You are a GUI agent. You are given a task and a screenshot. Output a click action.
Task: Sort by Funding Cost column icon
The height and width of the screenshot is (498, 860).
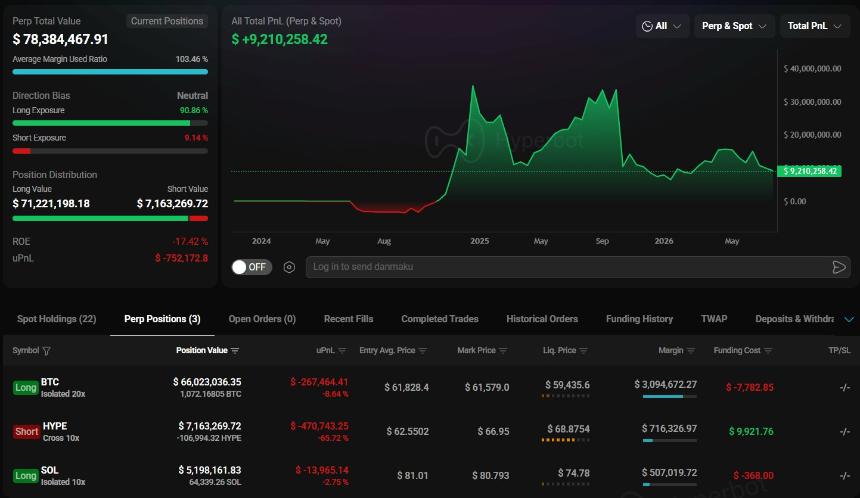768,350
